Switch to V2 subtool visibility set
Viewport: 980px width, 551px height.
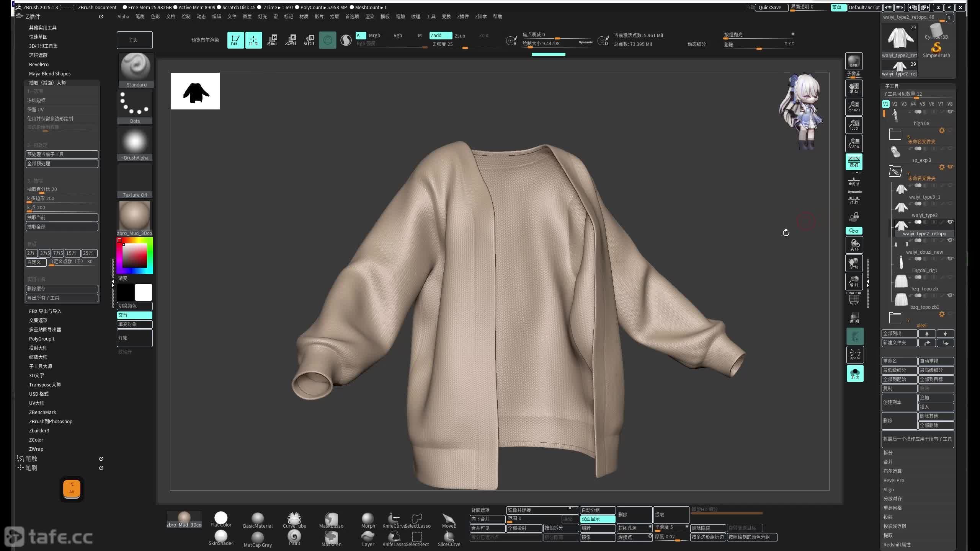click(x=895, y=104)
